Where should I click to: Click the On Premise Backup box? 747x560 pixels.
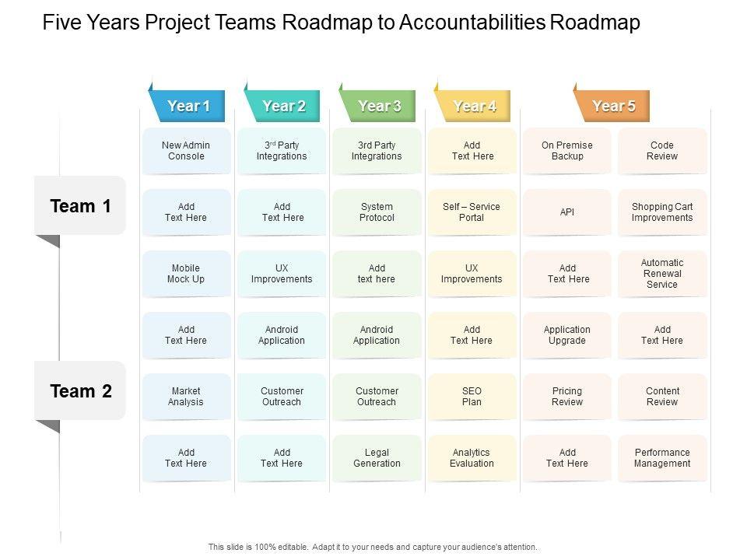(567, 151)
